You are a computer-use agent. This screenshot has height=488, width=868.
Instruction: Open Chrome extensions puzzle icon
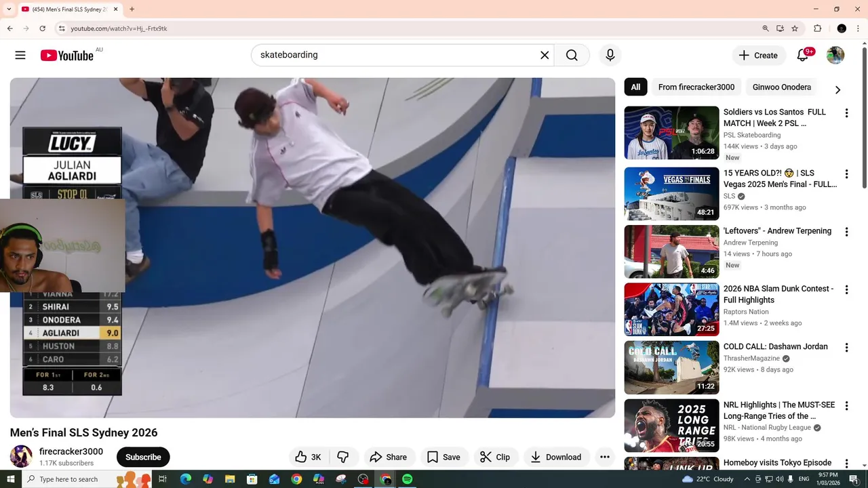coord(818,28)
